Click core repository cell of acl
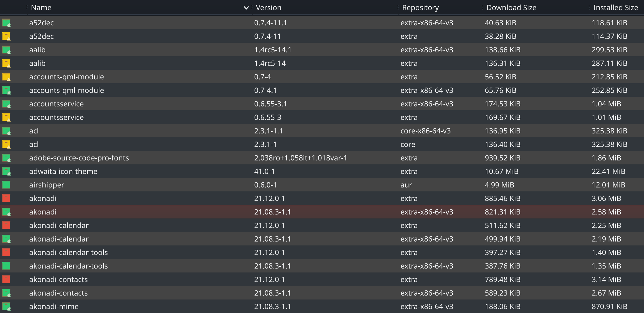Screen dimensions: 644x313 coord(408,144)
